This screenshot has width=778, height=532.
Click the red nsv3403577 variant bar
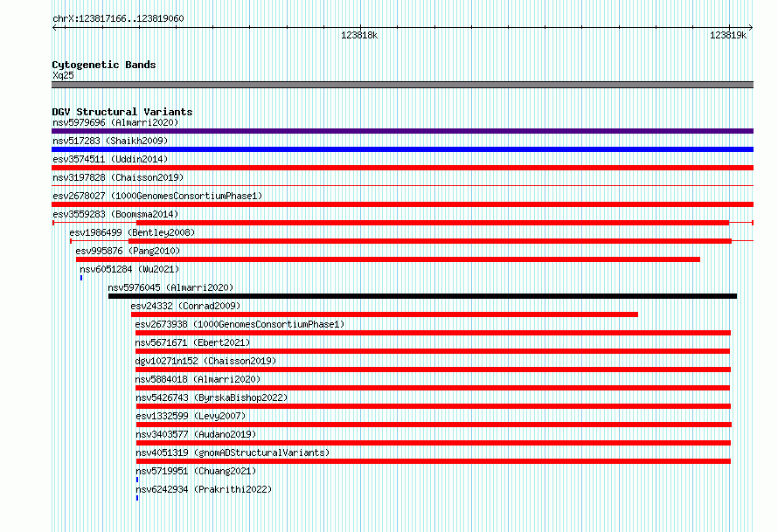tap(434, 443)
